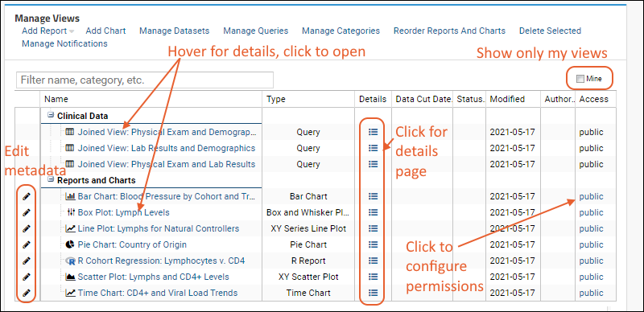Open details icon for Pie Chart row
The width and height of the screenshot is (644, 312).
click(x=373, y=244)
